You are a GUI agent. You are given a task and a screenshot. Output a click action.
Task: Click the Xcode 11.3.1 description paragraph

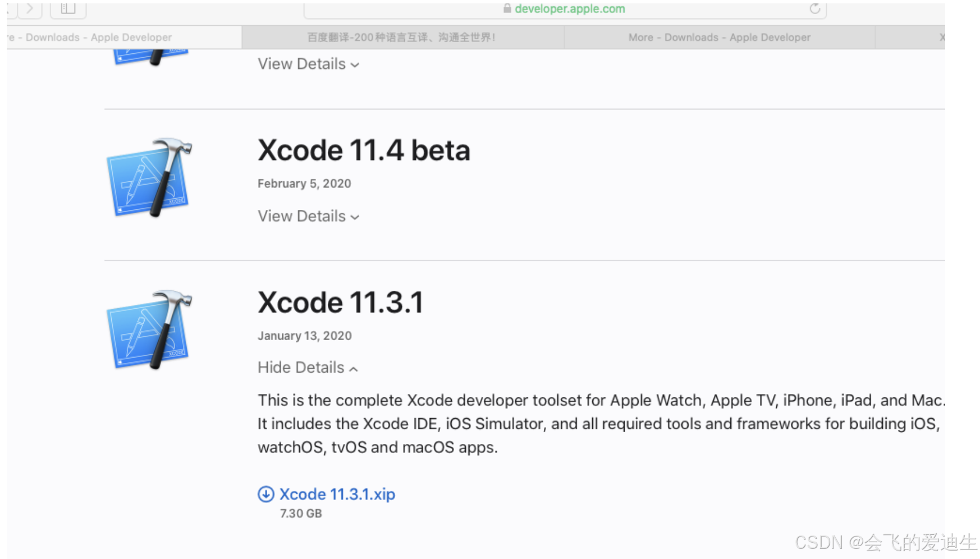point(601,424)
